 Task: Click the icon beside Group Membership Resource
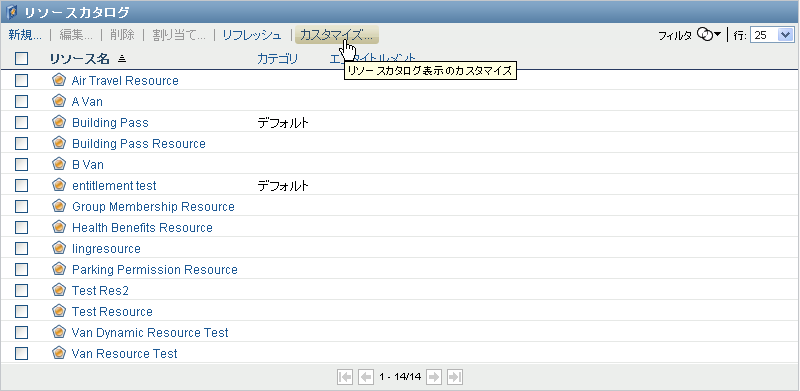point(59,206)
